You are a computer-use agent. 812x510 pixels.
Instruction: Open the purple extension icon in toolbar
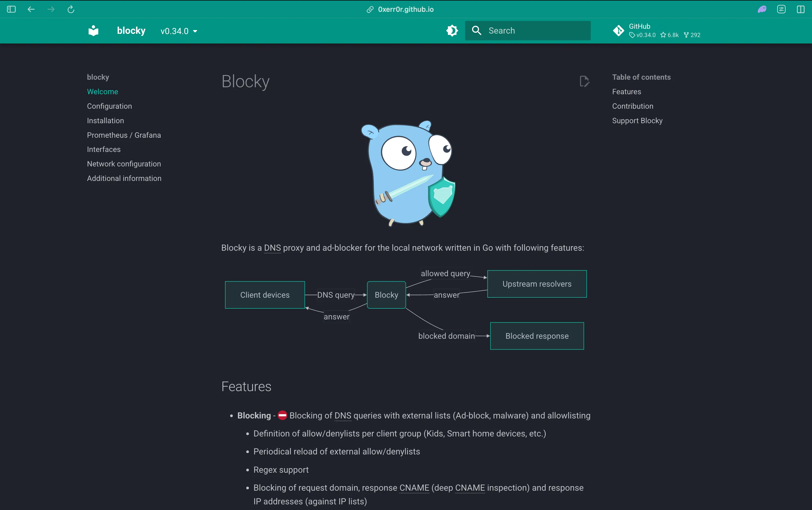point(762,9)
